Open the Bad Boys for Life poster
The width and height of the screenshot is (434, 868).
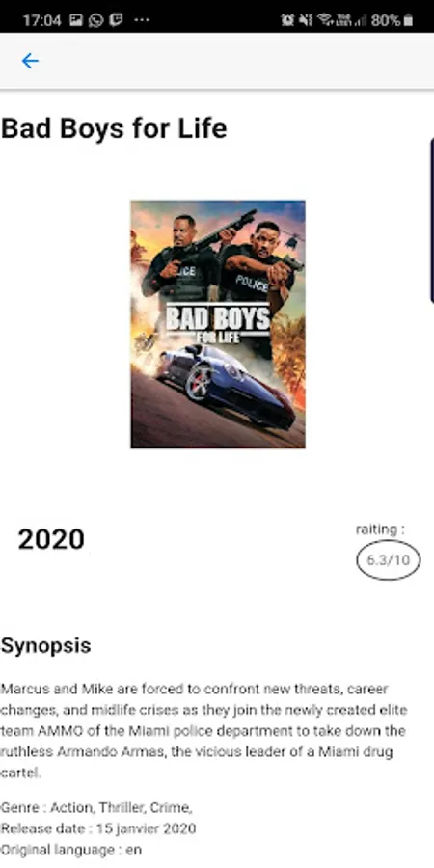(x=218, y=324)
